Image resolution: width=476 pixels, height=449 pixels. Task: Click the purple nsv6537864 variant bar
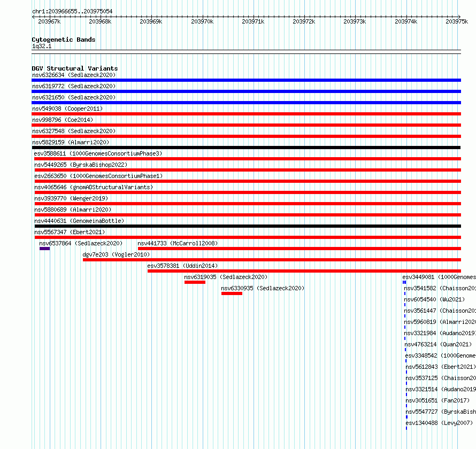(x=44, y=249)
